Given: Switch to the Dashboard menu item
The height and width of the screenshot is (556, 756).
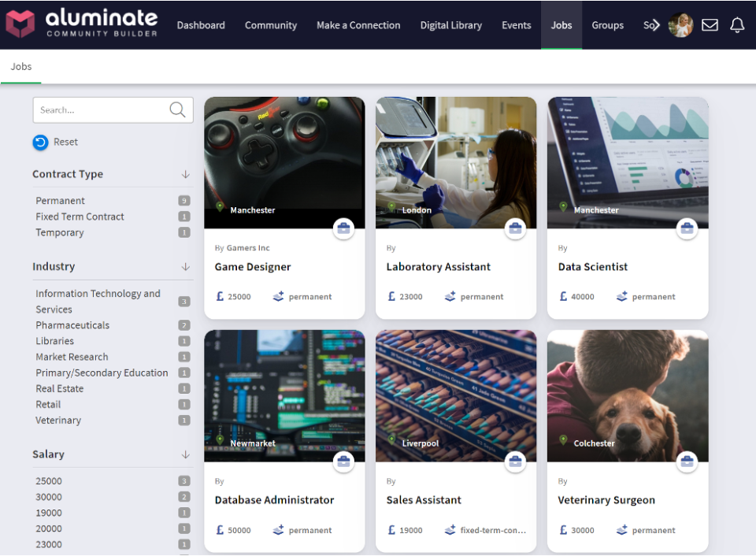Looking at the screenshot, I should [x=201, y=24].
